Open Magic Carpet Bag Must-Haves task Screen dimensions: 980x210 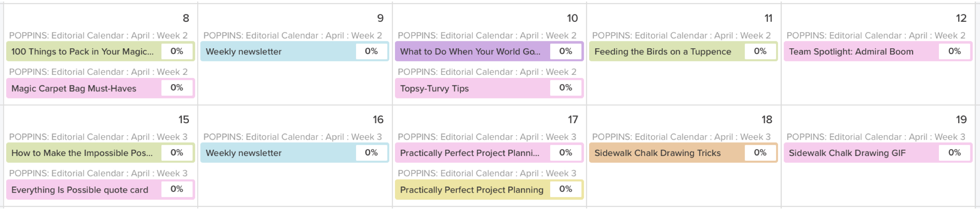(74, 88)
